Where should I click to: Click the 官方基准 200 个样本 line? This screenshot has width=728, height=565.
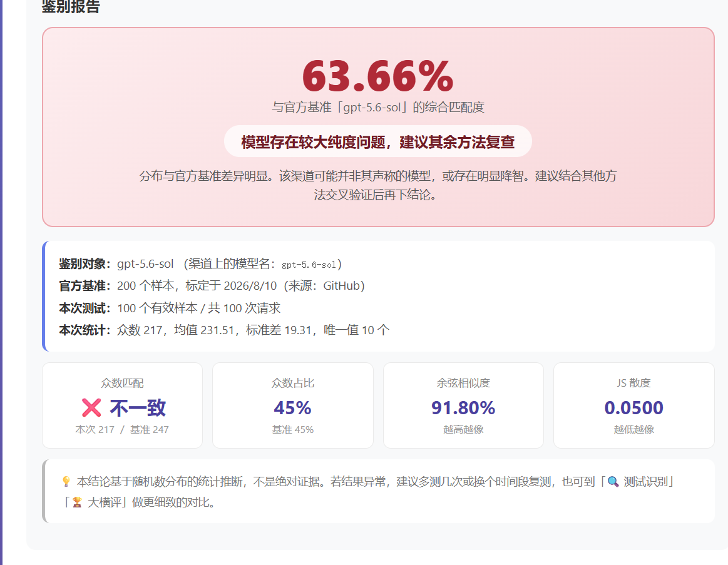(x=212, y=285)
